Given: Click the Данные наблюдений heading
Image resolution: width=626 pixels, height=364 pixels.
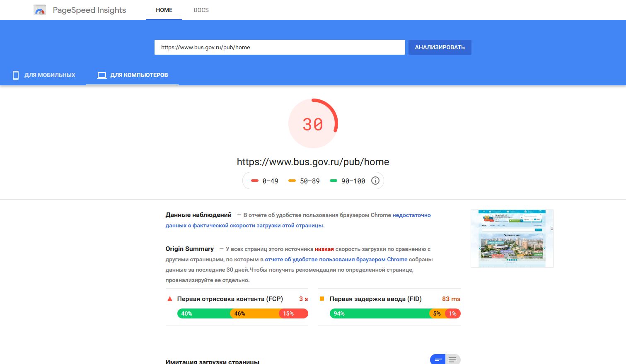Looking at the screenshot, I should (198, 215).
